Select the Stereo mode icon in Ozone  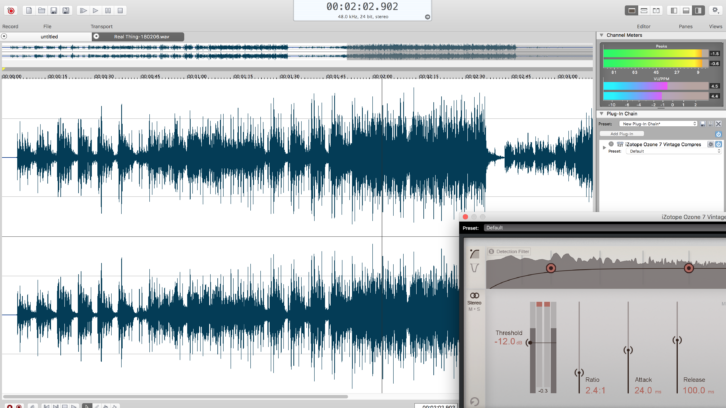(475, 298)
